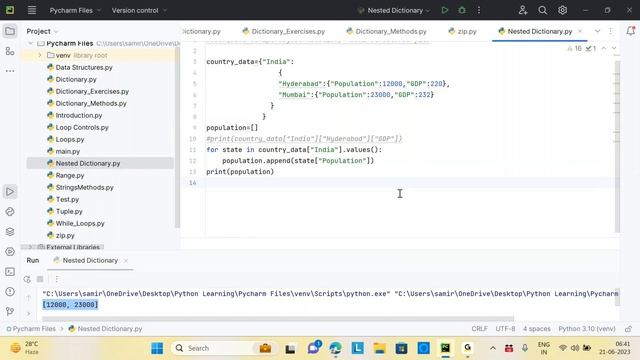The image size is (640, 360).
Task: Open the notifications bell
Action: coord(630,31)
